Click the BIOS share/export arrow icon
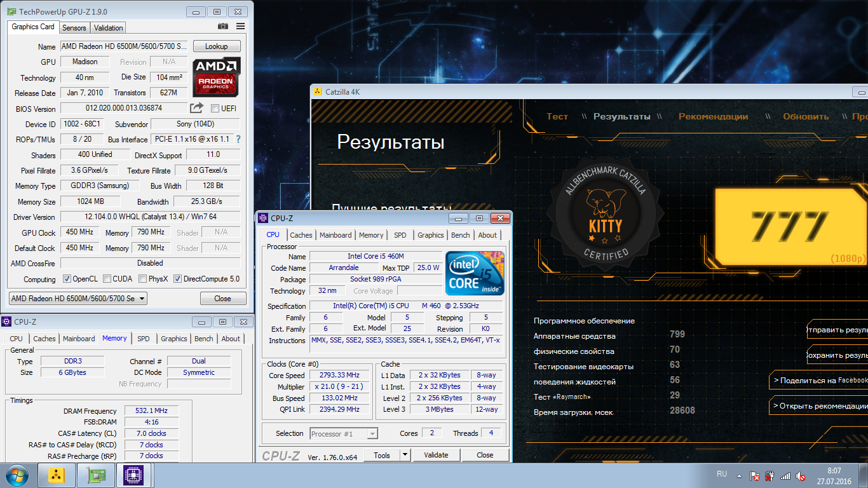 tap(196, 108)
